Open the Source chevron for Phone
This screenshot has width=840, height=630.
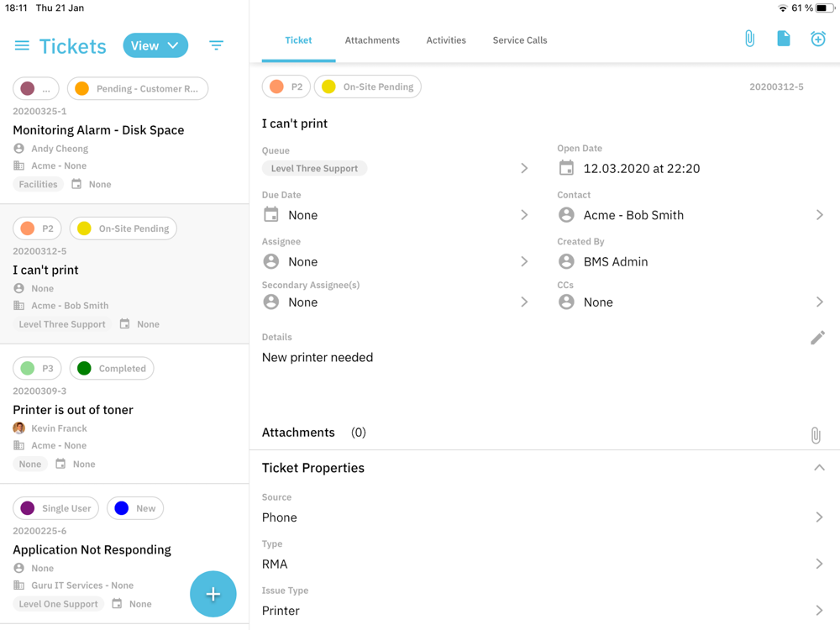[x=820, y=517]
